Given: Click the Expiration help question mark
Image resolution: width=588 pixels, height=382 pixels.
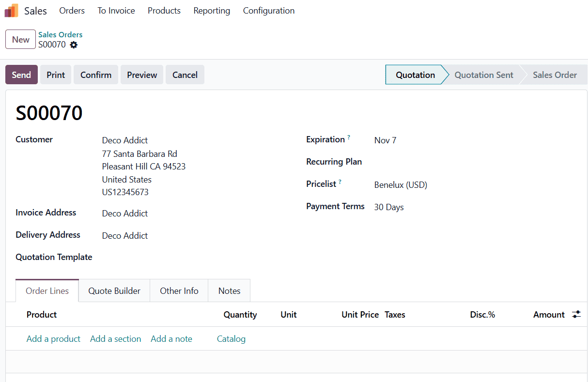Looking at the screenshot, I should click(x=349, y=138).
